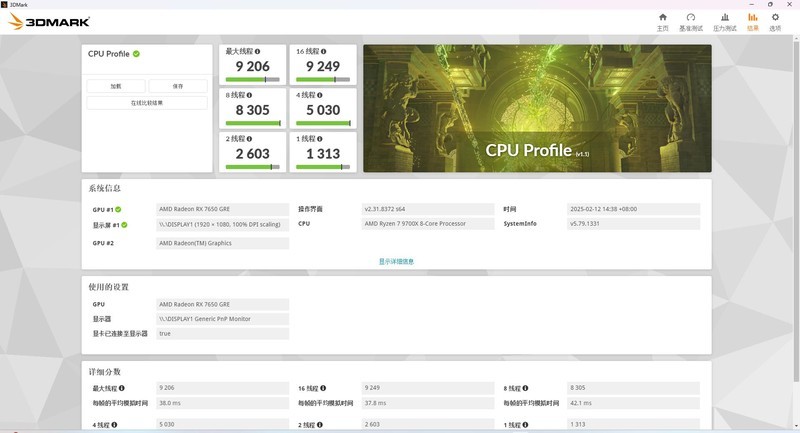Open the Stress Tests tab icon
800x433 pixels.
(x=724, y=17)
